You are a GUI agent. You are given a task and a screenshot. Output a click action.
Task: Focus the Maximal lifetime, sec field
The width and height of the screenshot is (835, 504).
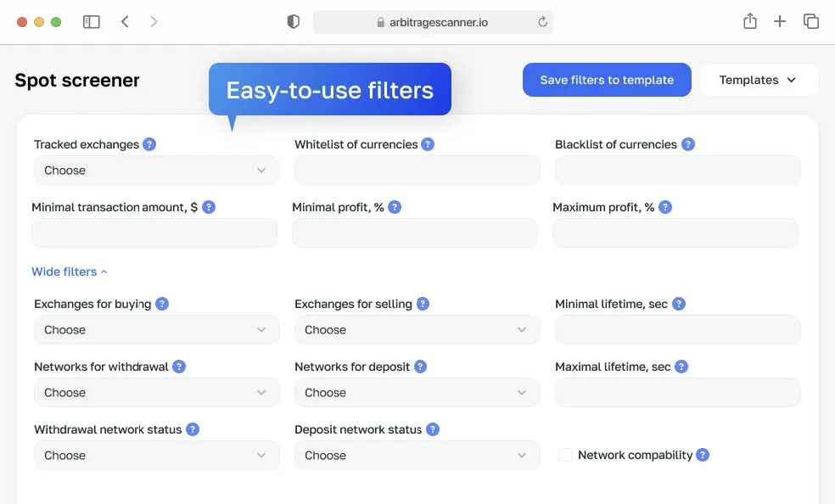(677, 393)
